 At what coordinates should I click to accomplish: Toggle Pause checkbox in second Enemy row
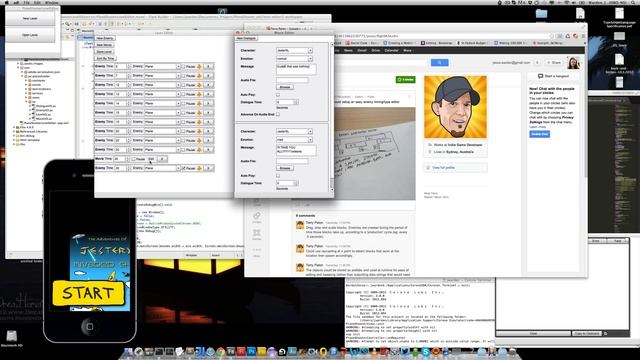pyautogui.click(x=183, y=76)
